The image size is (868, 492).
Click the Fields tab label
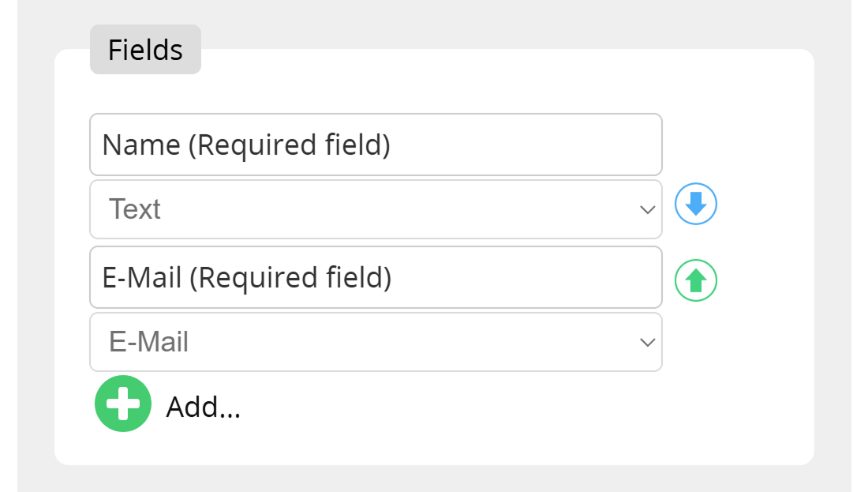[145, 49]
